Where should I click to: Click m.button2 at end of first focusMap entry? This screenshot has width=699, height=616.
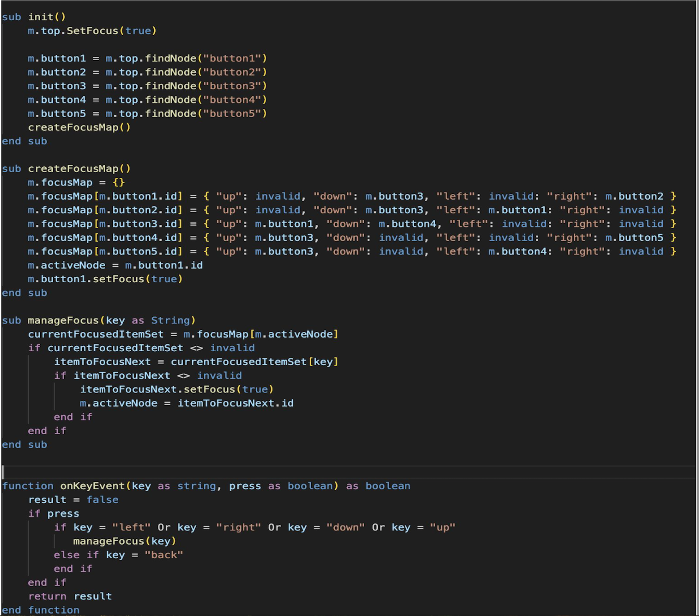(634, 196)
